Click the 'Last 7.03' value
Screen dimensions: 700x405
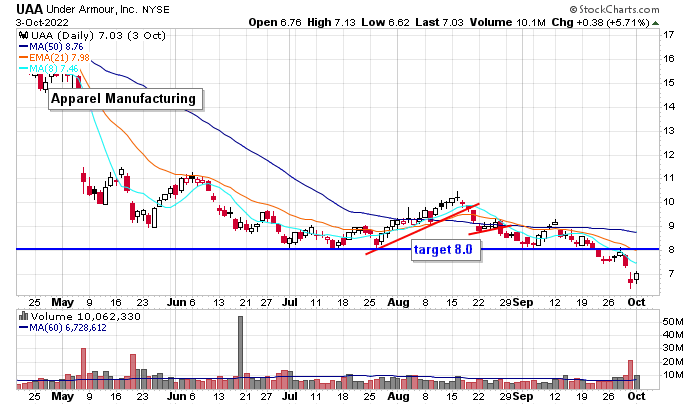(x=439, y=22)
